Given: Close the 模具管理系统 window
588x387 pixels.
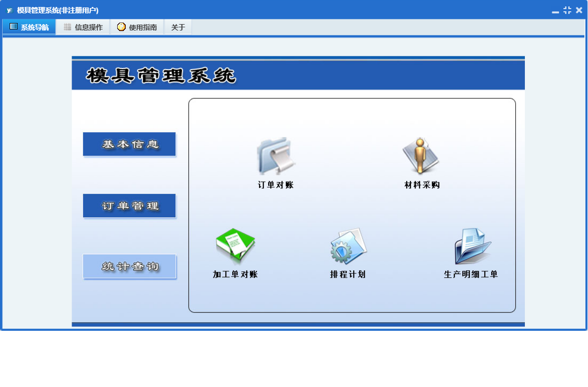Looking at the screenshot, I should 579,10.
